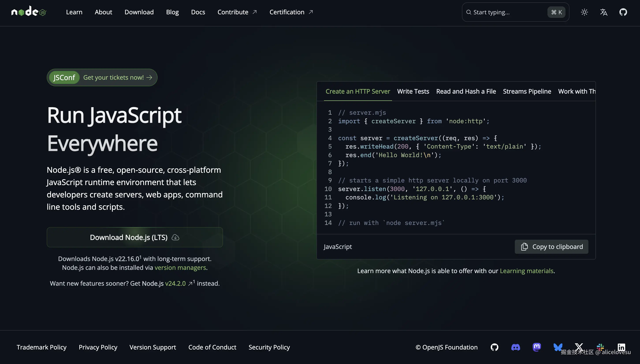Screen dimensions: 640x364
Task: Click the Slack footer icon
Action: pos(600,347)
